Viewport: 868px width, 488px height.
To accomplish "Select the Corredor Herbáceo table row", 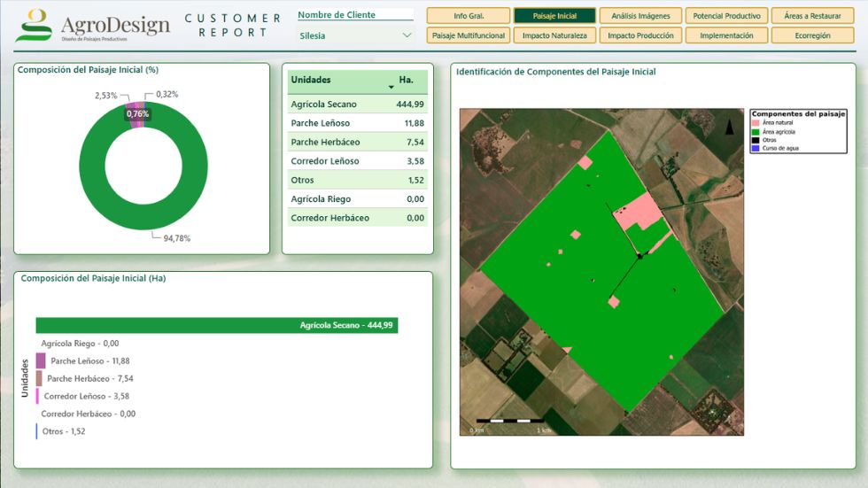I will [x=357, y=218].
